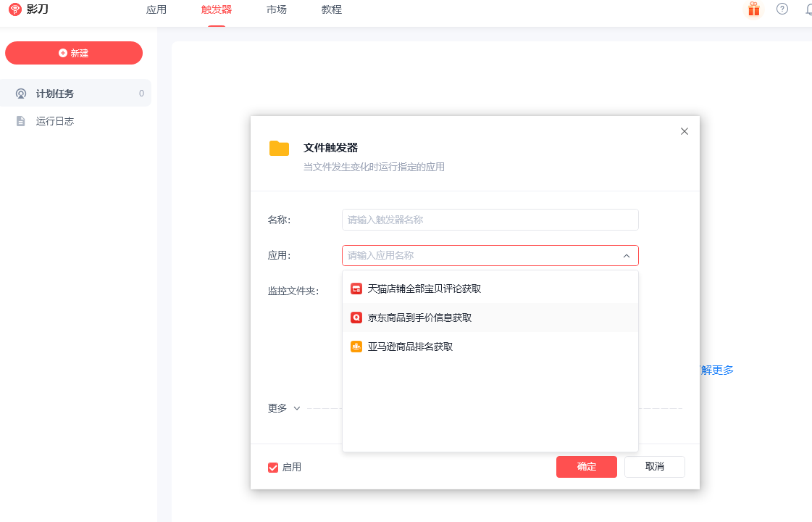Screen dimensions: 812x522
Task: Focus the 名称 trigger name input field
Action: click(490, 220)
